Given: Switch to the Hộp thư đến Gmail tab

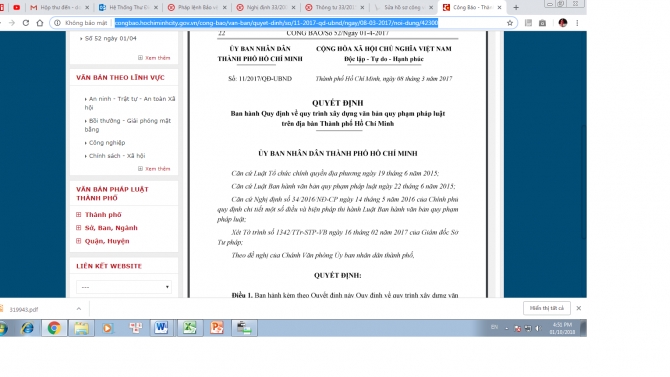Looking at the screenshot, I should coord(60,7).
